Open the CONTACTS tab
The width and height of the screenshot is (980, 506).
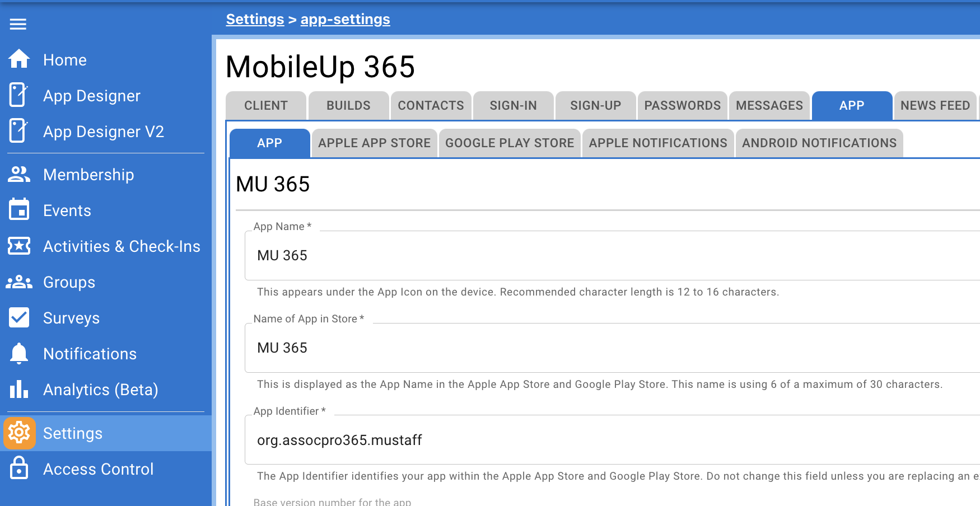430,105
